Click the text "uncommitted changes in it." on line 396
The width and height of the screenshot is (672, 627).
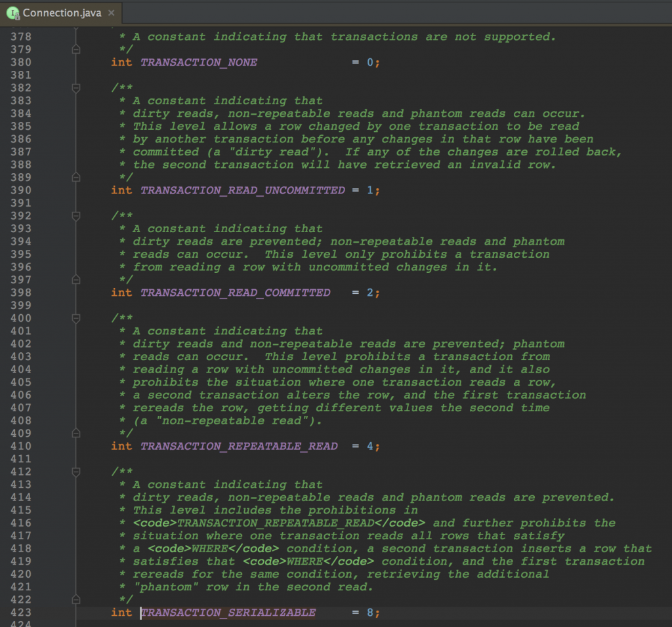coord(403,268)
